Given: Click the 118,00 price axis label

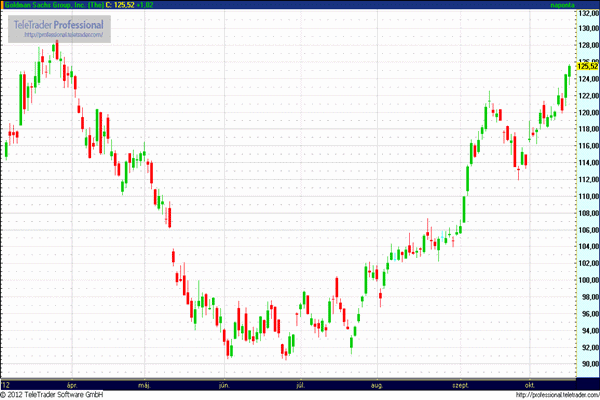Looking at the screenshot, I should coord(589,129).
